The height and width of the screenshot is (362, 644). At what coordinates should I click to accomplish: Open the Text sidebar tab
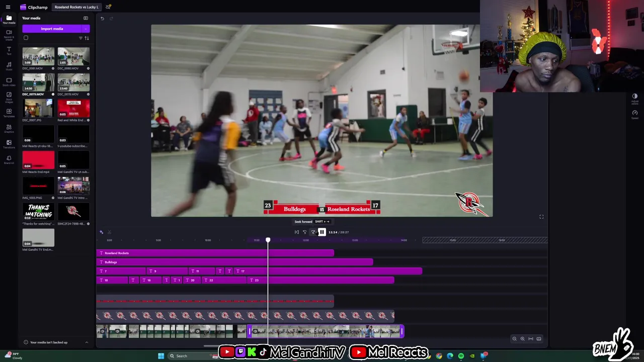point(9,51)
